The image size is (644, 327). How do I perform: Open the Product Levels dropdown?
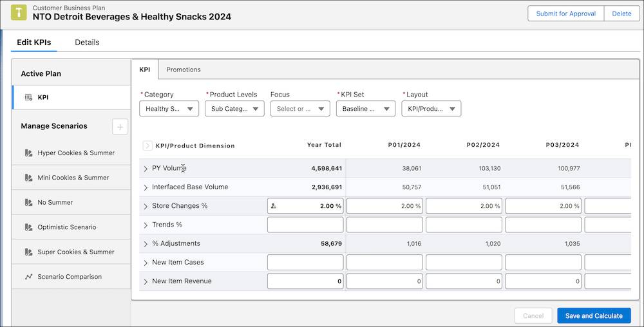coord(234,109)
